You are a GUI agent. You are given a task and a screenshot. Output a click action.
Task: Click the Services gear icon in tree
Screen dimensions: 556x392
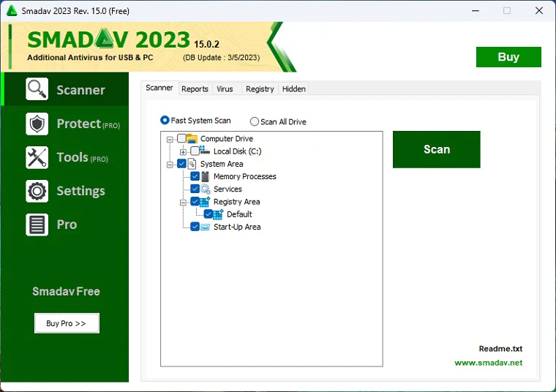coord(206,189)
